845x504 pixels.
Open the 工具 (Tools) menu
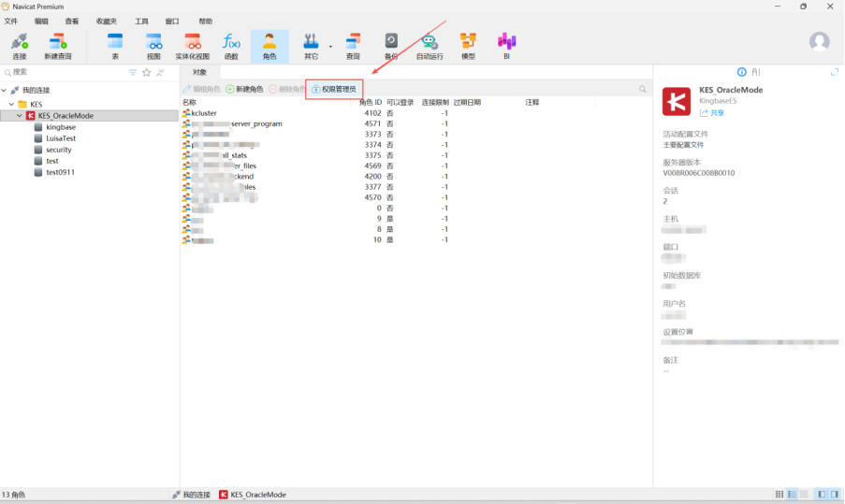pyautogui.click(x=141, y=21)
